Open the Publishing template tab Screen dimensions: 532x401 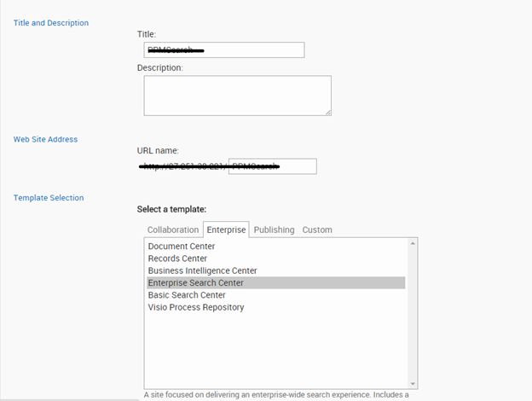274,230
